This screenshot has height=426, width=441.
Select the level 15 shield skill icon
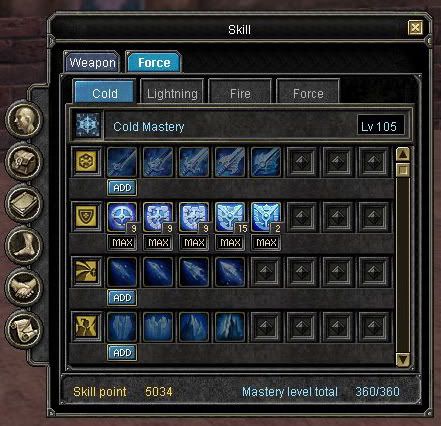pos(230,217)
